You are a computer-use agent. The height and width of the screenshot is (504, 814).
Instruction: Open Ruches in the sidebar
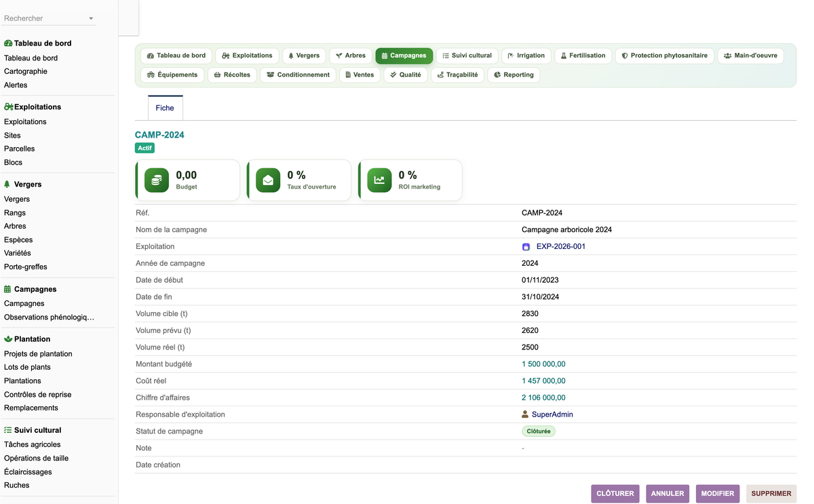16,485
